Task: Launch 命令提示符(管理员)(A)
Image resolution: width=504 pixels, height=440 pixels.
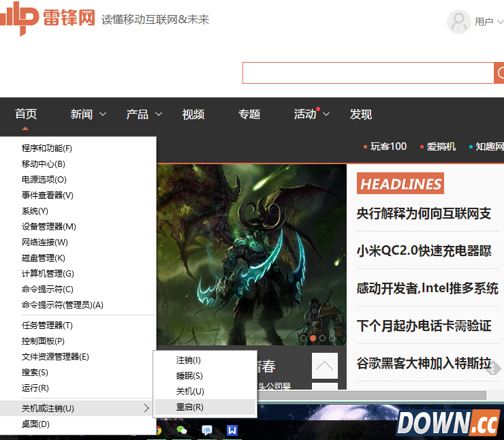Action: [x=78, y=305]
